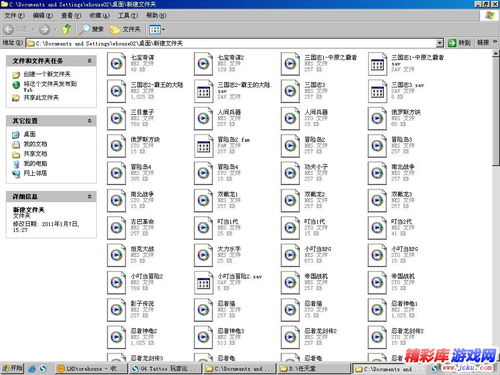Select the 三国志1-中原之霸者 NES file icon

point(290,63)
